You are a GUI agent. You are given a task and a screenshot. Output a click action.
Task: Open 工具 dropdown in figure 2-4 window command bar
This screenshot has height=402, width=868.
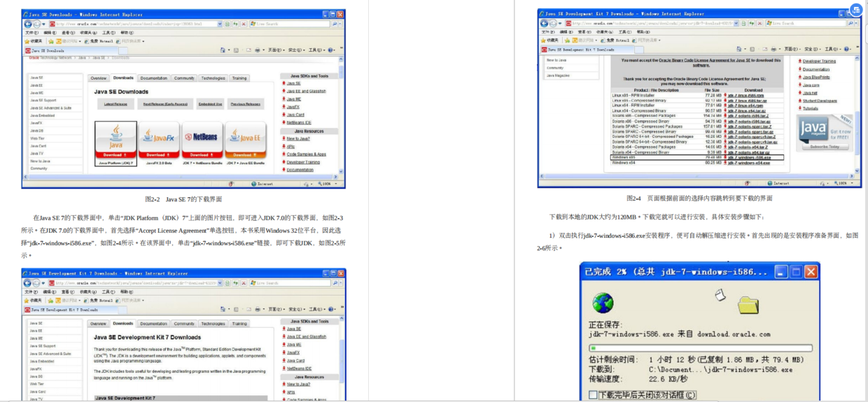coord(834,50)
